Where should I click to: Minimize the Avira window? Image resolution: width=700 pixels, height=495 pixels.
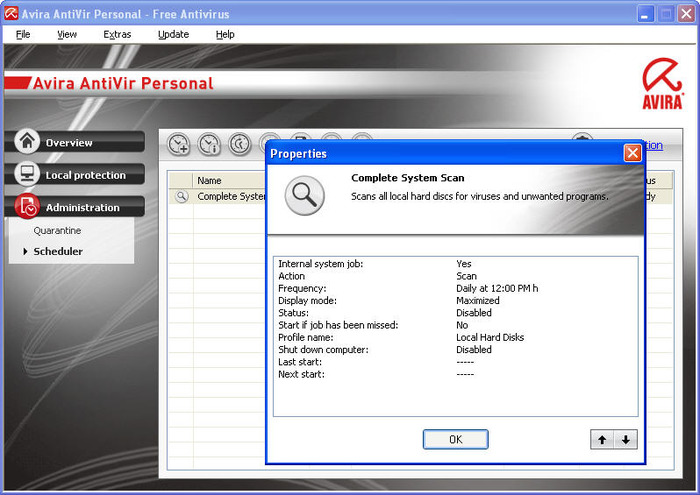644,14
